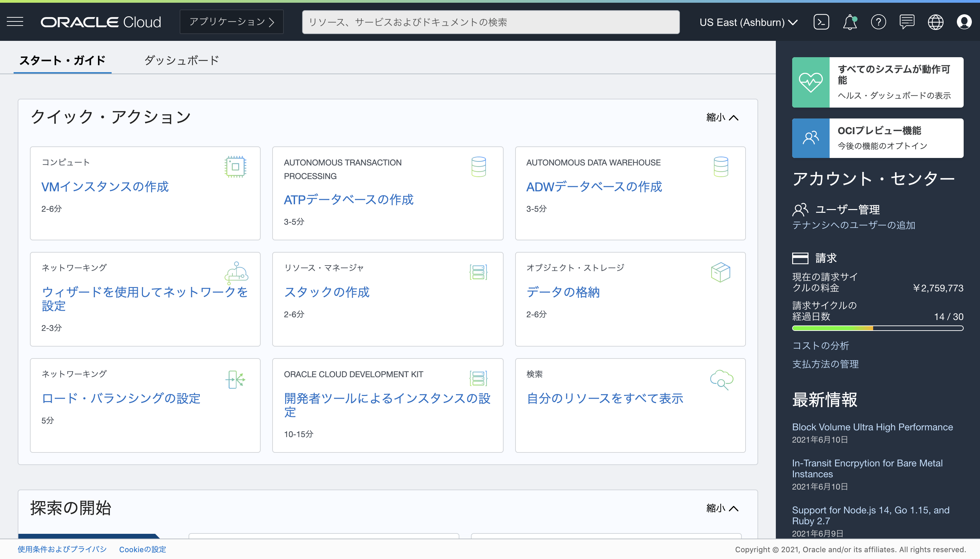Click the resource search input field

click(x=490, y=22)
